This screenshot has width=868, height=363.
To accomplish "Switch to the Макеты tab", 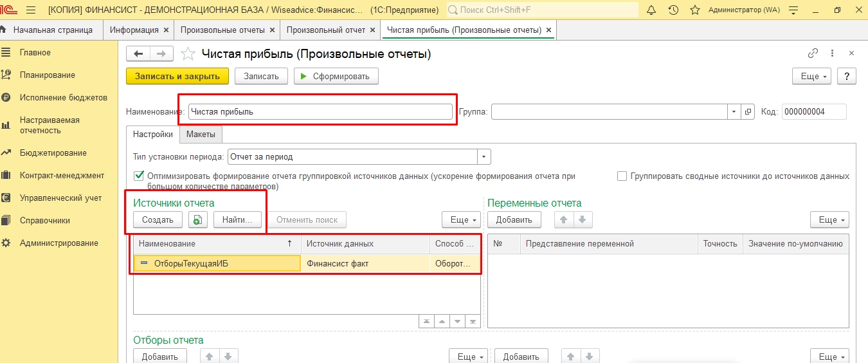I will [201, 134].
